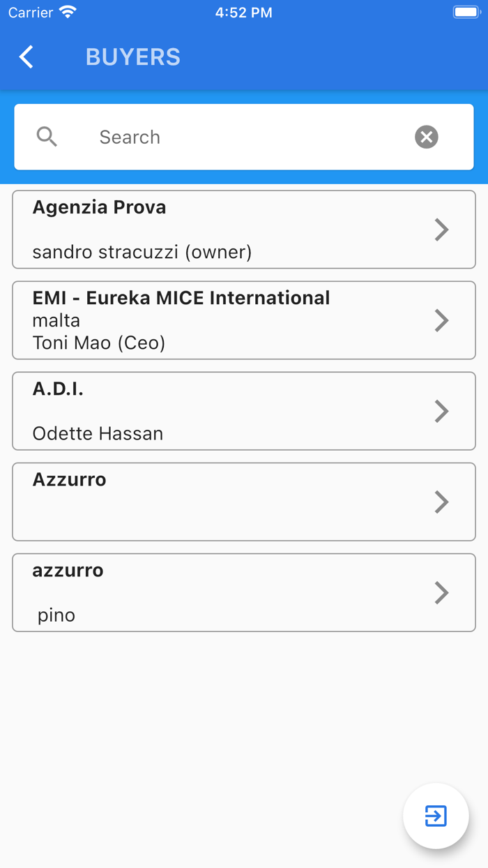Click the Wi-Fi icon in the status bar
The width and height of the screenshot is (488, 868).
pyautogui.click(x=68, y=11)
